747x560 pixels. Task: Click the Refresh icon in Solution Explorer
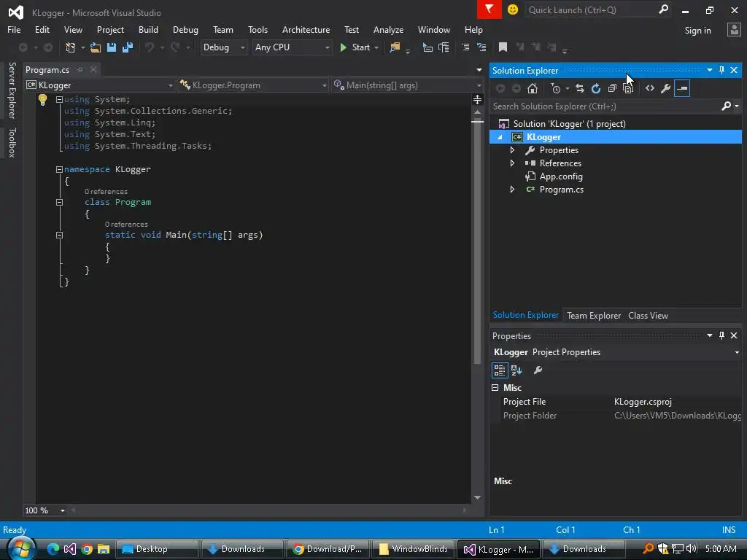[595, 88]
